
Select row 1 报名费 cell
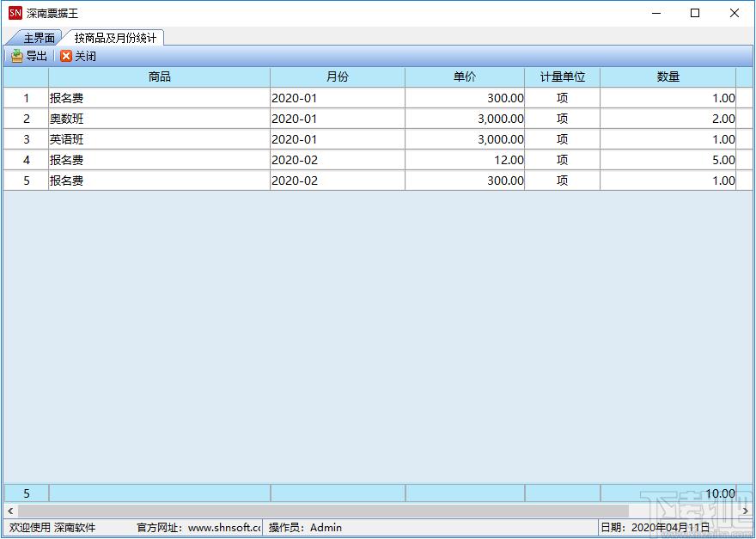(159, 99)
